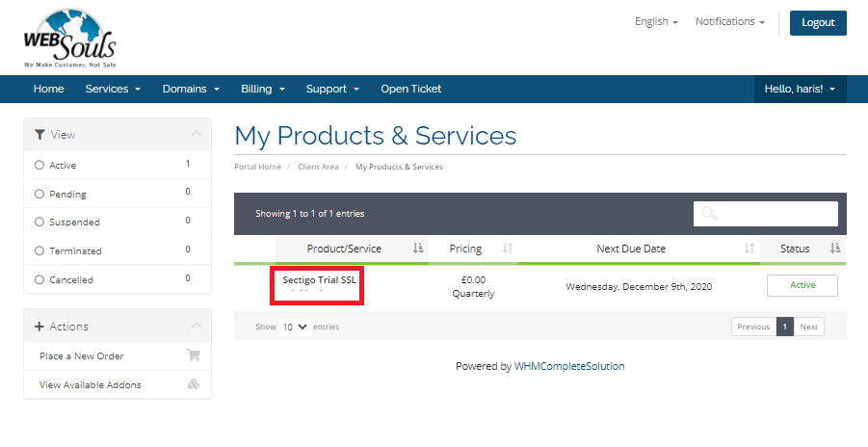Sort by Status column sort icon
The image size is (868, 447).
coord(834,249)
